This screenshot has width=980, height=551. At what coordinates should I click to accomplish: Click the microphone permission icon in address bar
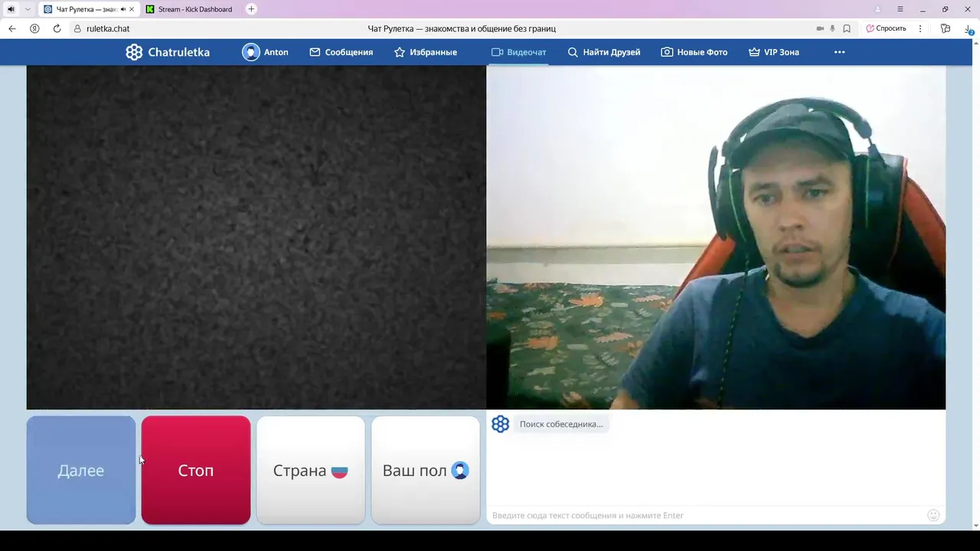coord(832,28)
